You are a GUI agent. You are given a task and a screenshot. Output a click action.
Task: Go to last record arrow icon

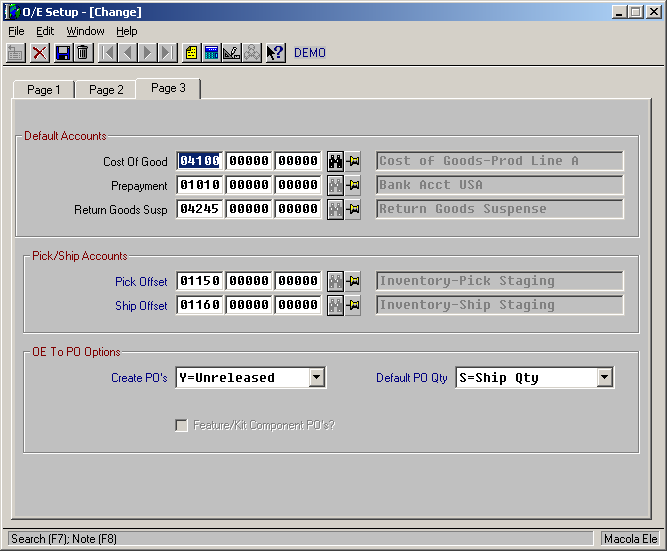168,53
